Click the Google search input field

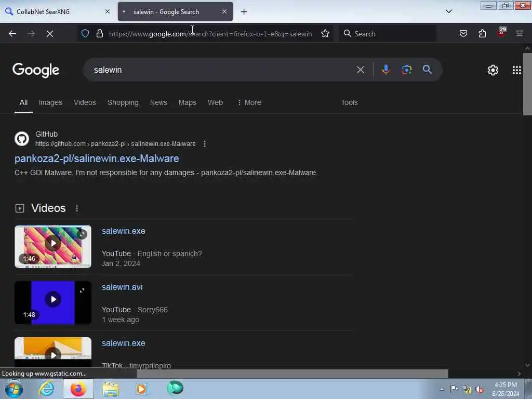click(x=220, y=70)
